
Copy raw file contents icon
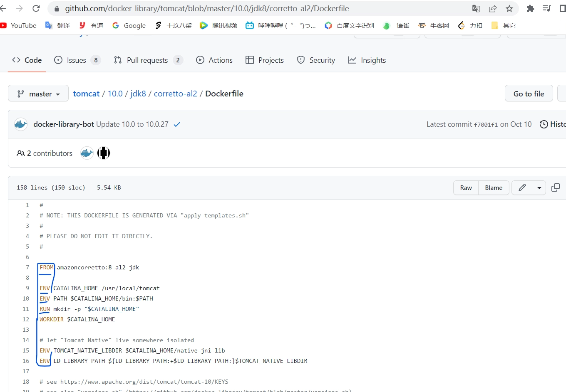[x=555, y=187]
